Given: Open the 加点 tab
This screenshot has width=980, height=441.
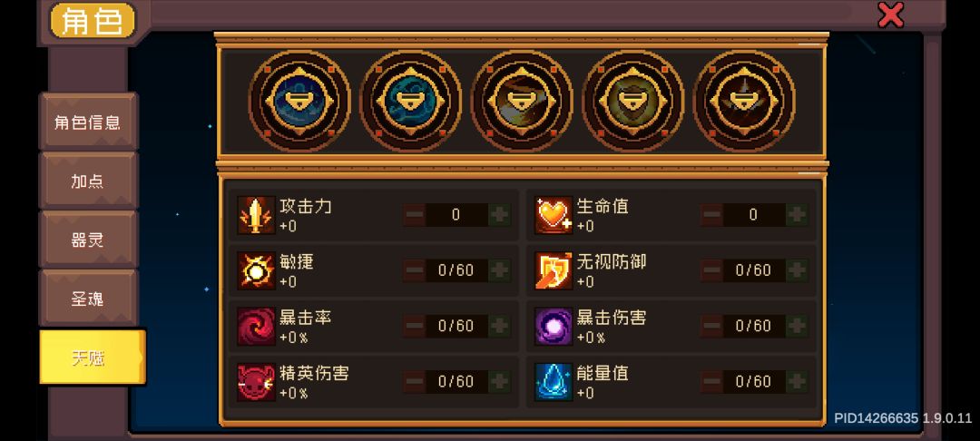Looking at the screenshot, I should pos(88,181).
